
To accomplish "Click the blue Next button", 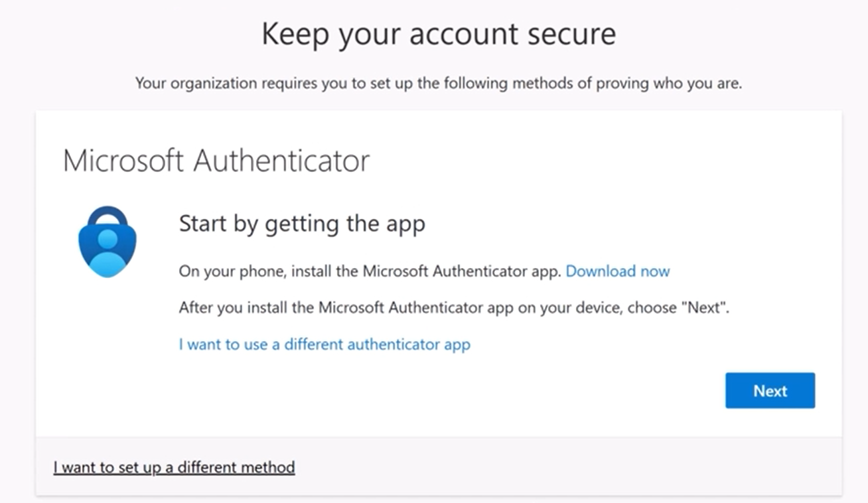I will point(770,391).
